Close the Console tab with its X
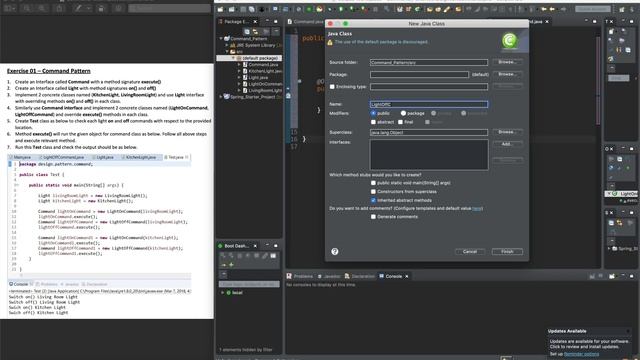Viewport: 640px width, 360px height. [x=407, y=276]
